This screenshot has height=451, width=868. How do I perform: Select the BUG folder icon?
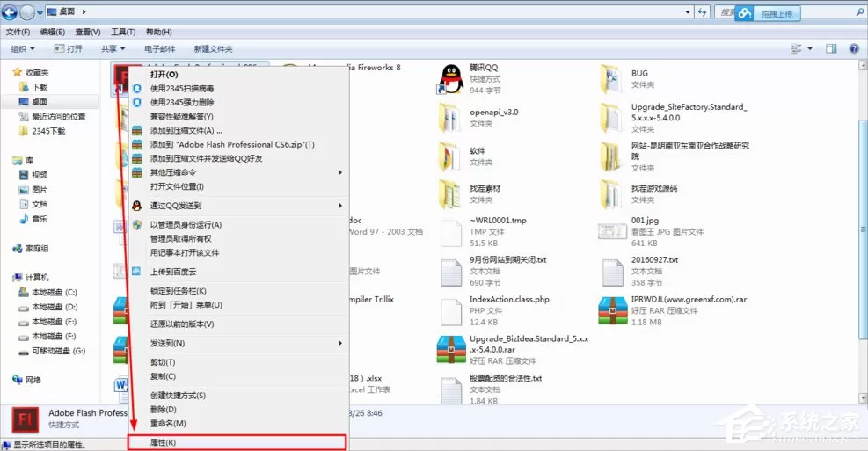pyautogui.click(x=610, y=78)
